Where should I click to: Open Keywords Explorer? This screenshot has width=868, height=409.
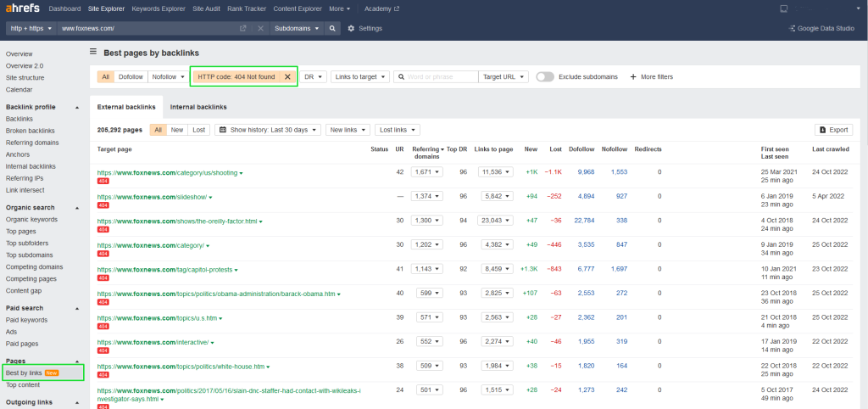click(159, 8)
